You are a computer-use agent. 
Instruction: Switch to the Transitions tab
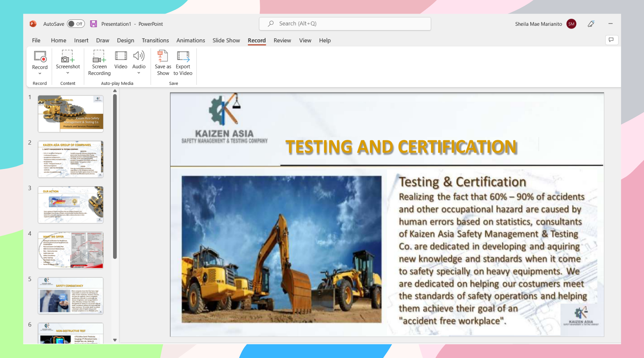click(x=155, y=40)
